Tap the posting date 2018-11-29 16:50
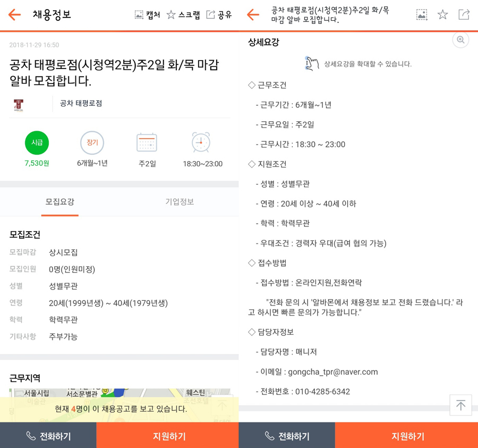 tap(34, 45)
